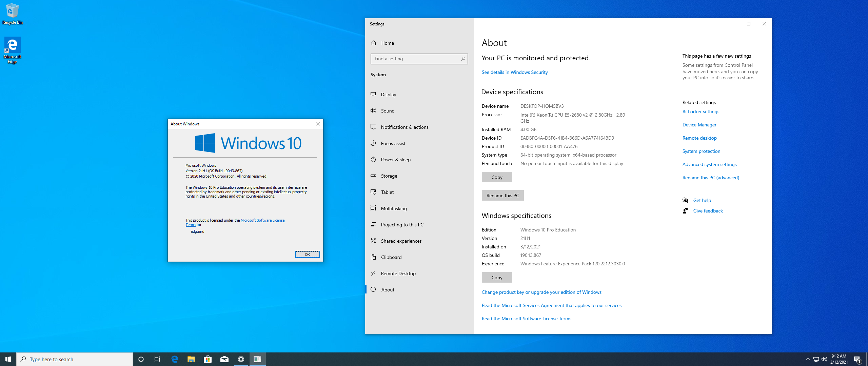Screen dimensions: 868x366
Task: Click the Display monitor icon in sidebar
Action: [373, 94]
